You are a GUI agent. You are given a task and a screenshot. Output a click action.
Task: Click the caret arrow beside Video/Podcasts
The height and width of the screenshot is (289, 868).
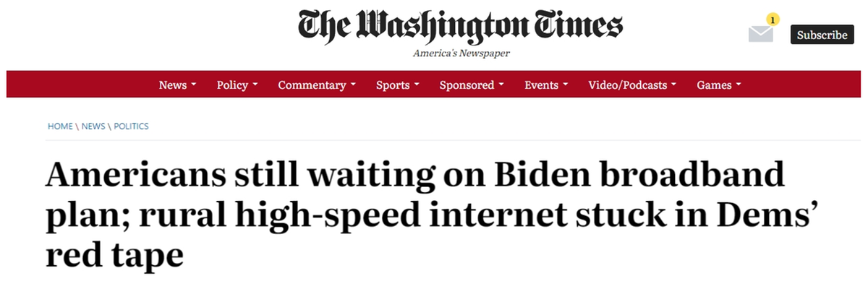pyautogui.click(x=673, y=85)
